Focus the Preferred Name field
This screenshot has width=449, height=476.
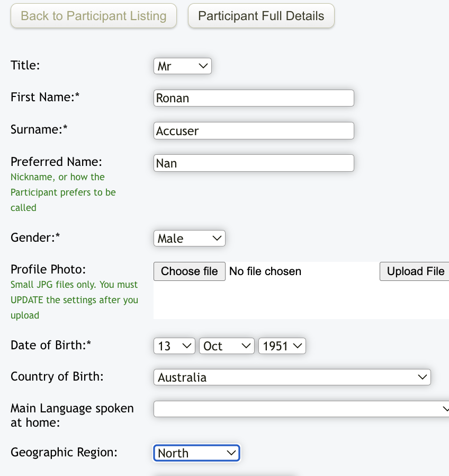[x=254, y=163]
